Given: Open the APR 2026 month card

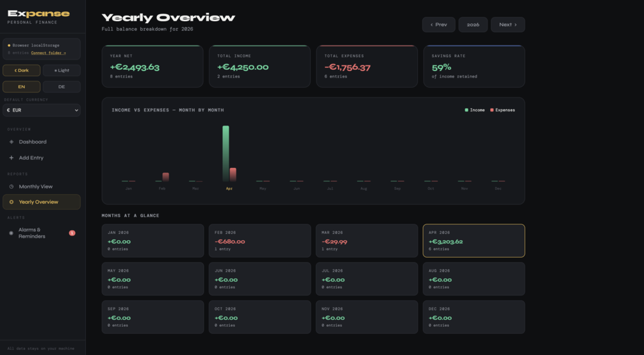Looking at the screenshot, I should point(474,241).
